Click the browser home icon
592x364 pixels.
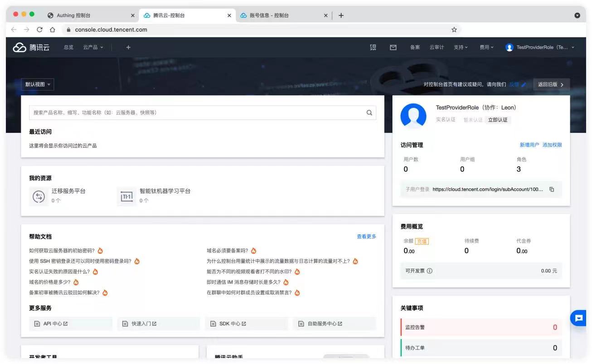coord(53,29)
